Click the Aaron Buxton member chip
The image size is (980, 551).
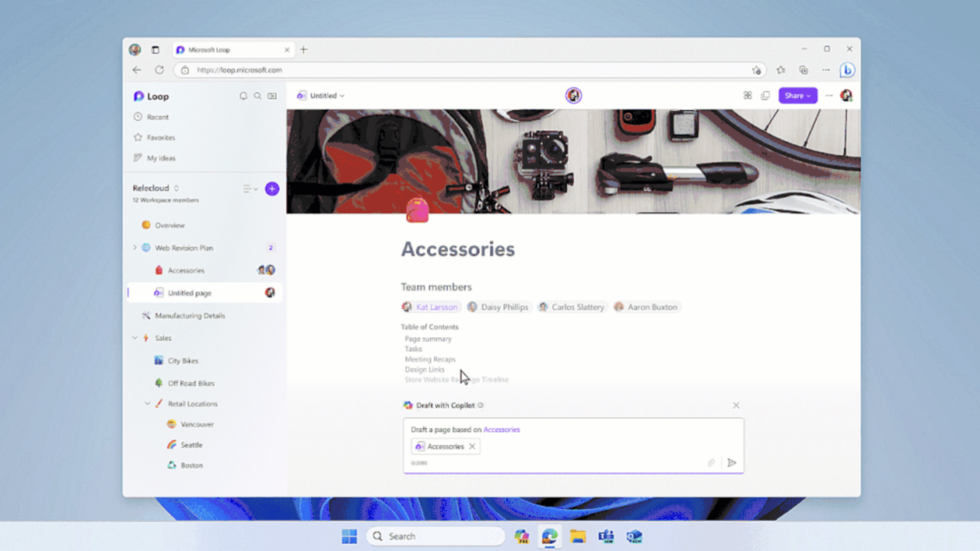[647, 307]
